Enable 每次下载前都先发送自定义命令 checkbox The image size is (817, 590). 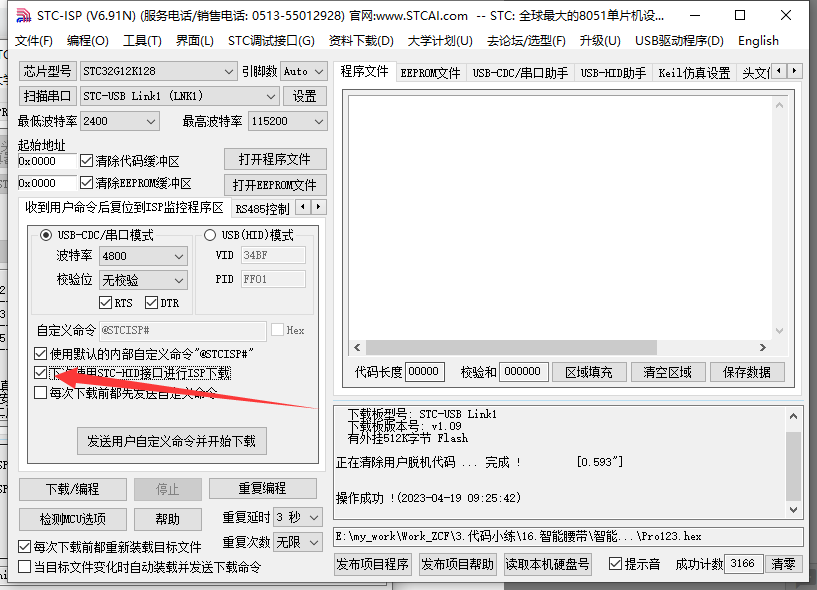click(x=40, y=392)
